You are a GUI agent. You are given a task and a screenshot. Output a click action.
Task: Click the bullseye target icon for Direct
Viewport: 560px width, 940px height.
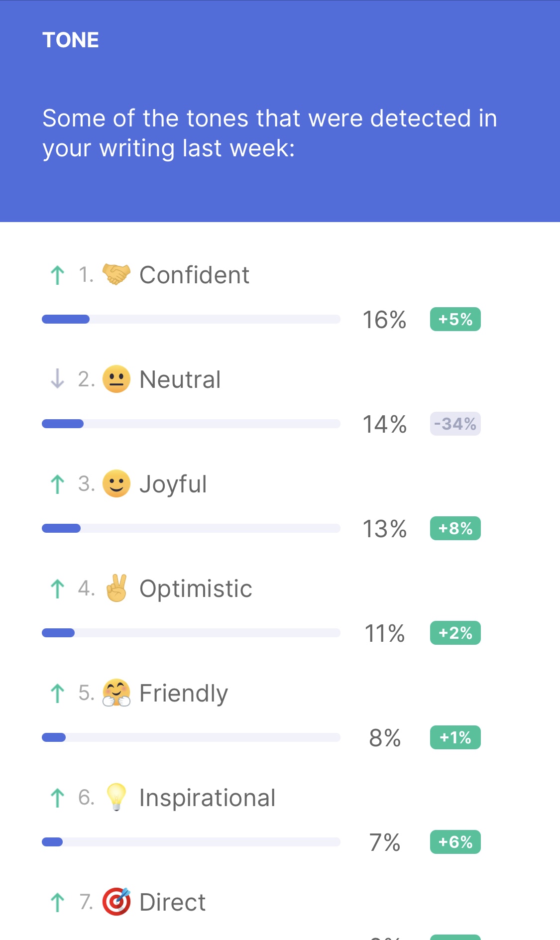116,902
